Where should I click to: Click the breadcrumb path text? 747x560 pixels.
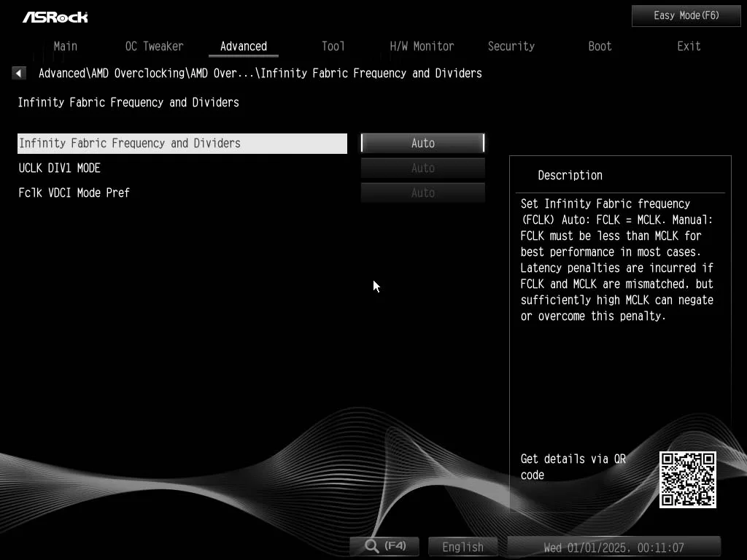click(260, 74)
